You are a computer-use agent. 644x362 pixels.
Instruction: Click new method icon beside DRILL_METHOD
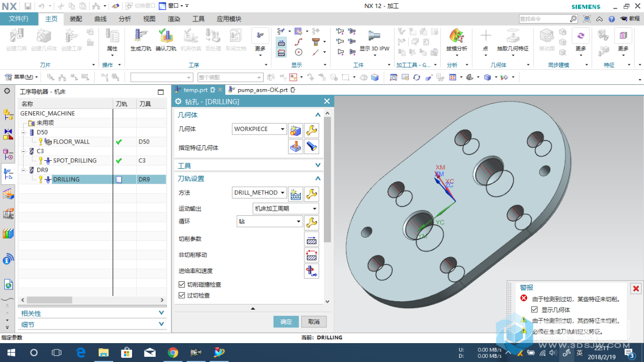pos(296,193)
